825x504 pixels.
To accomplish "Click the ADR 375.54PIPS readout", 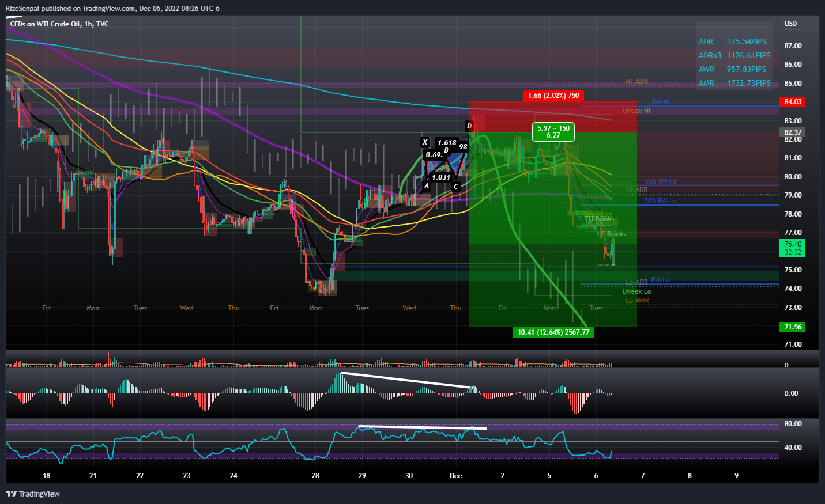I will pos(732,41).
